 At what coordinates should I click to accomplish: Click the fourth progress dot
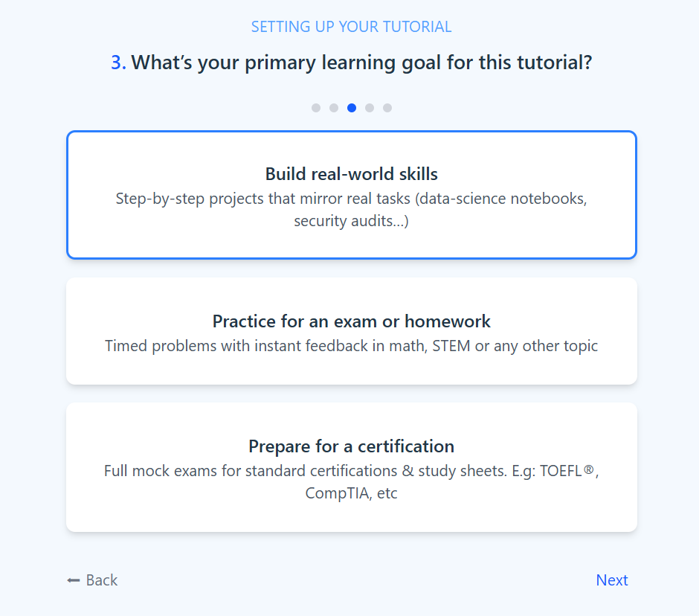pos(370,108)
